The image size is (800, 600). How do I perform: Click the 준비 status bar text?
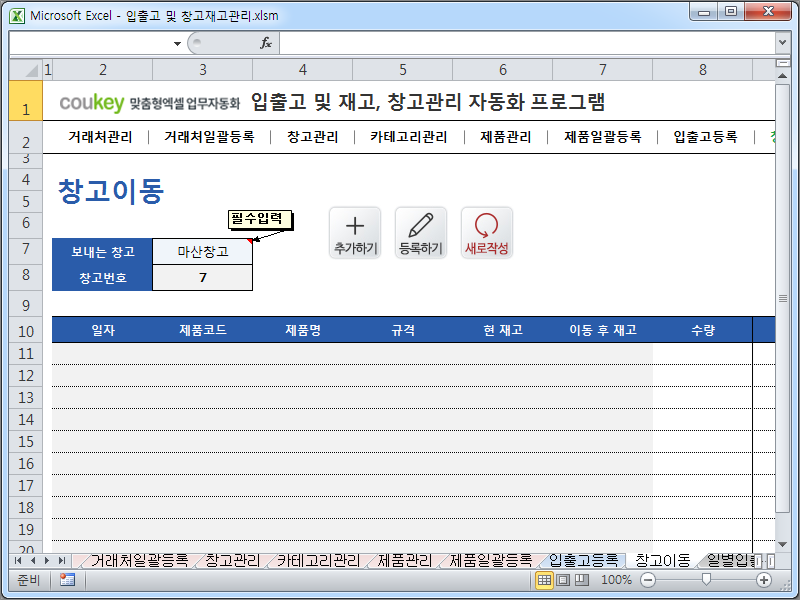[x=29, y=580]
